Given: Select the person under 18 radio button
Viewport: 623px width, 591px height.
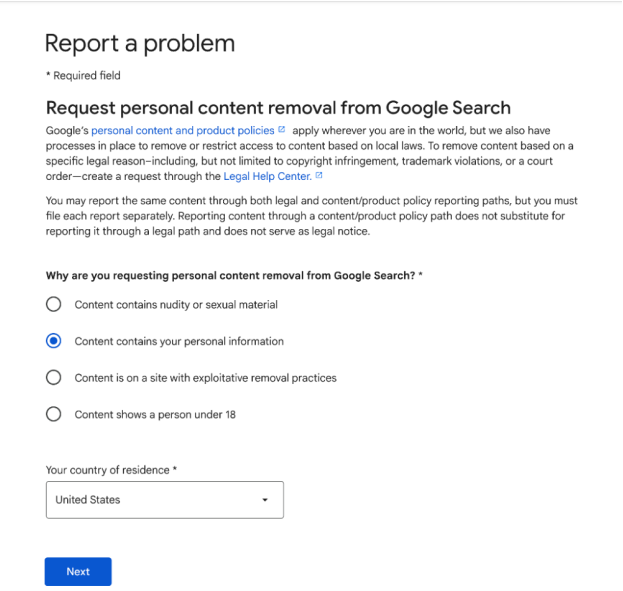Looking at the screenshot, I should pos(54,414).
